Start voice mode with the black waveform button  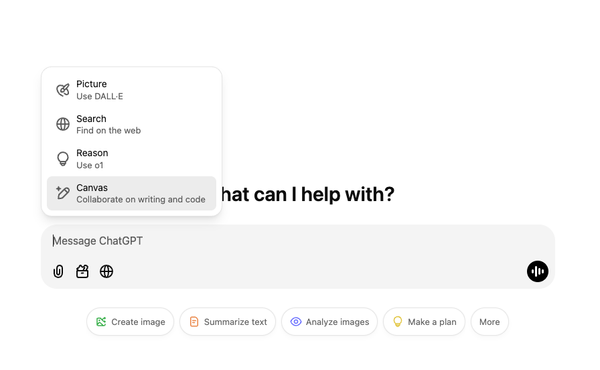click(x=537, y=271)
